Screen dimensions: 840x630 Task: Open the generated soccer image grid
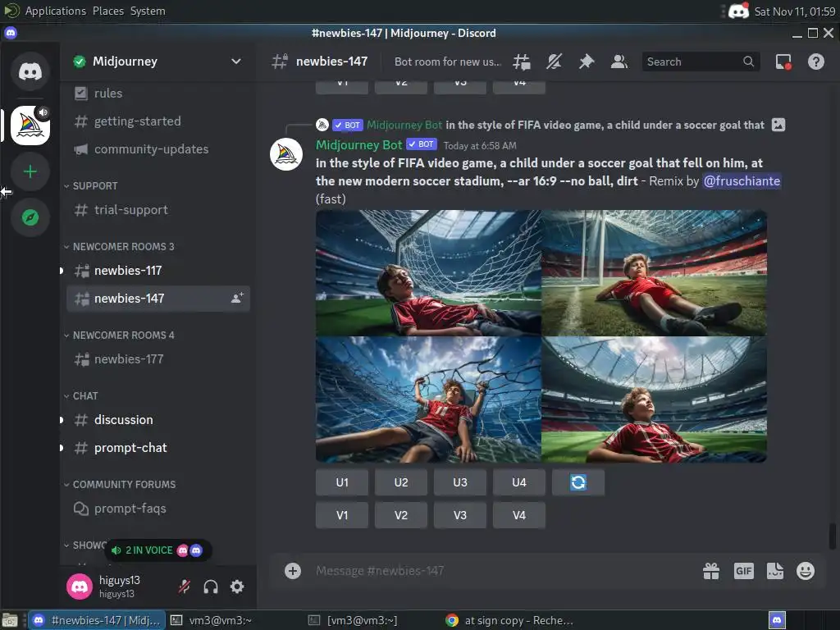pyautogui.click(x=541, y=336)
